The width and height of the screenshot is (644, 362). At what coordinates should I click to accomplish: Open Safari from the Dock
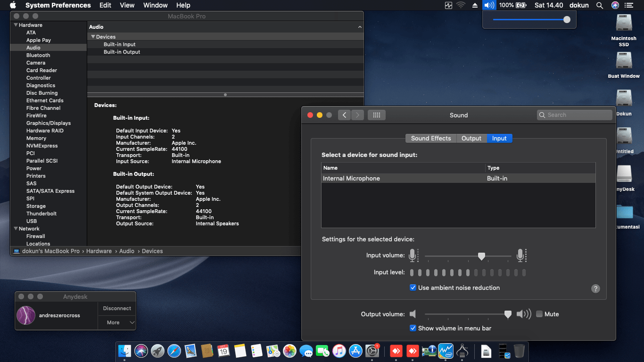(x=174, y=351)
